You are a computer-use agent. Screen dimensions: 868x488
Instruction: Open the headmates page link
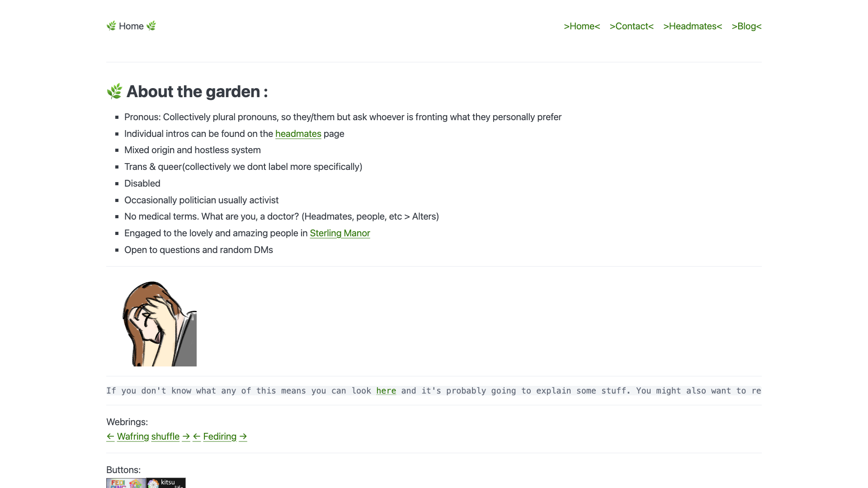298,134
